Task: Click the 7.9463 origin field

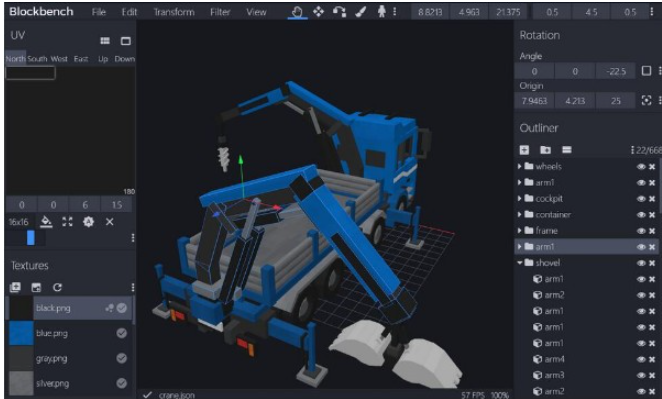Action: tap(534, 101)
